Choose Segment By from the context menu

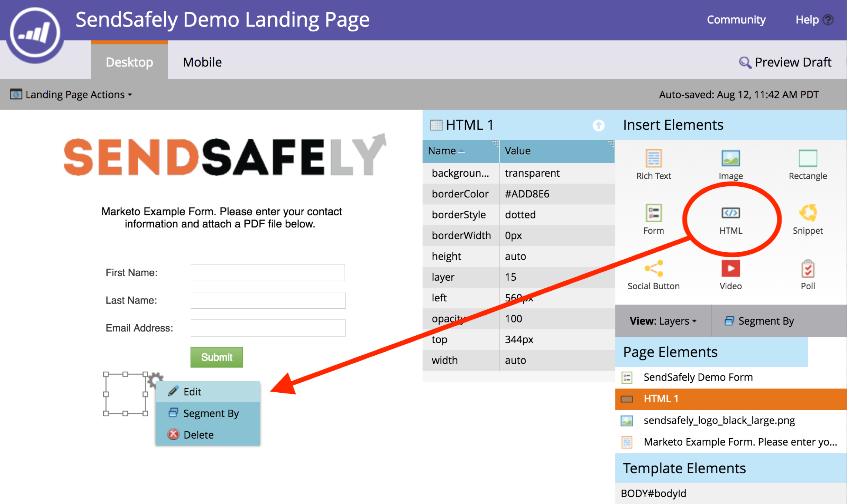tap(208, 413)
